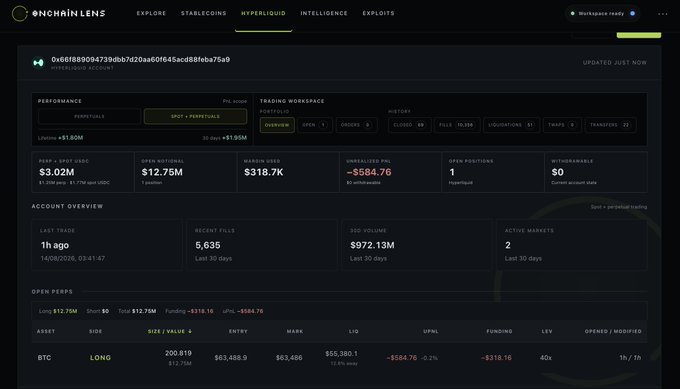This screenshot has height=389, width=680.
Task: Open the Orders tab
Action: click(x=356, y=125)
